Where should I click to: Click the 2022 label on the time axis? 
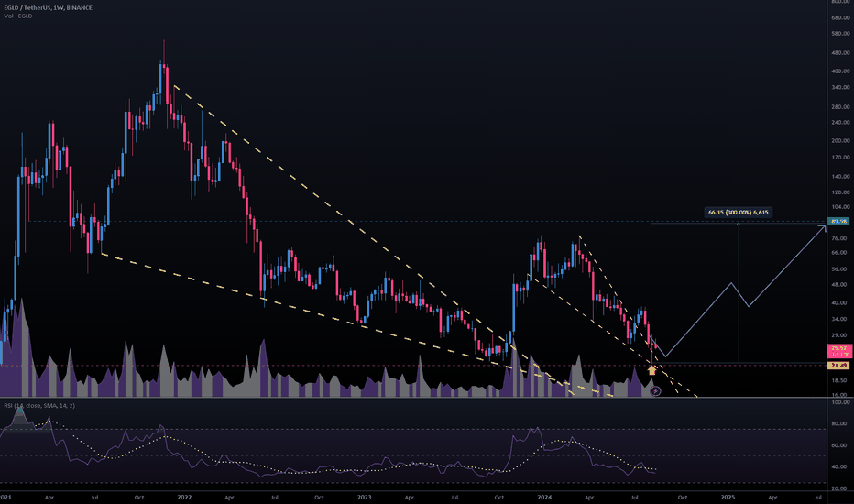pyautogui.click(x=184, y=498)
